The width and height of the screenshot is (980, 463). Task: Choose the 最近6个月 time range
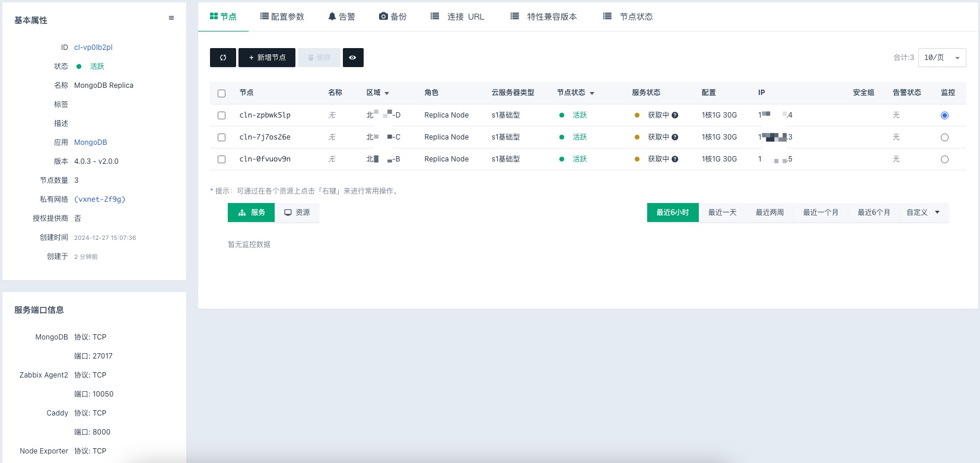click(874, 213)
